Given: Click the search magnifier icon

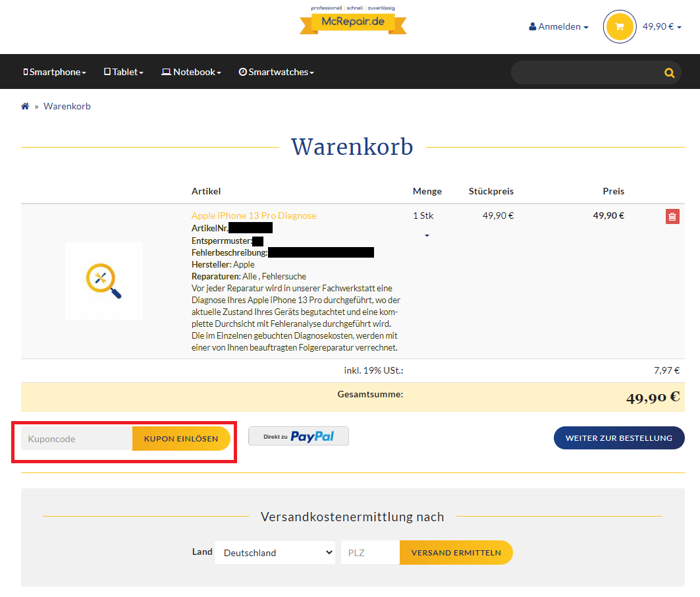Looking at the screenshot, I should point(669,73).
